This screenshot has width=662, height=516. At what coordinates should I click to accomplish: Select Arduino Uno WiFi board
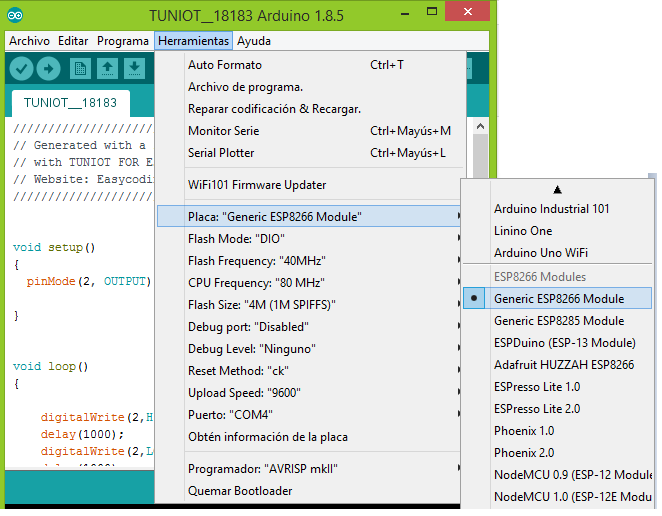tap(557, 253)
